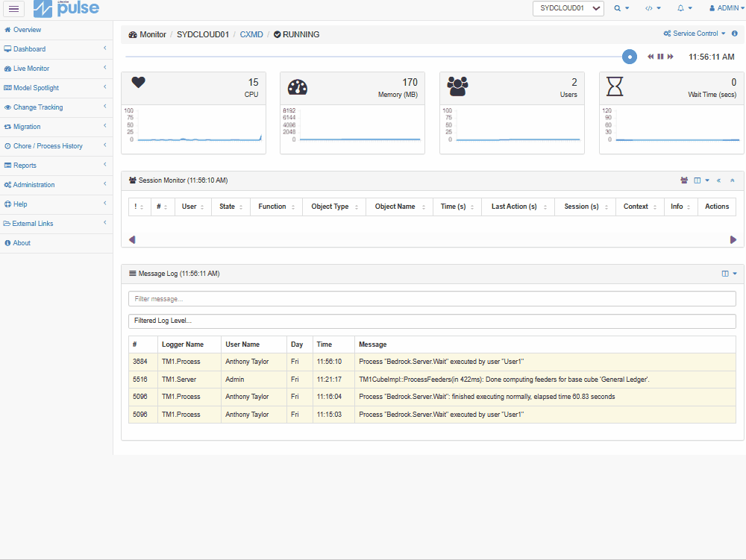This screenshot has width=746, height=560.
Task: Open the ADMIN user menu
Action: click(x=727, y=8)
